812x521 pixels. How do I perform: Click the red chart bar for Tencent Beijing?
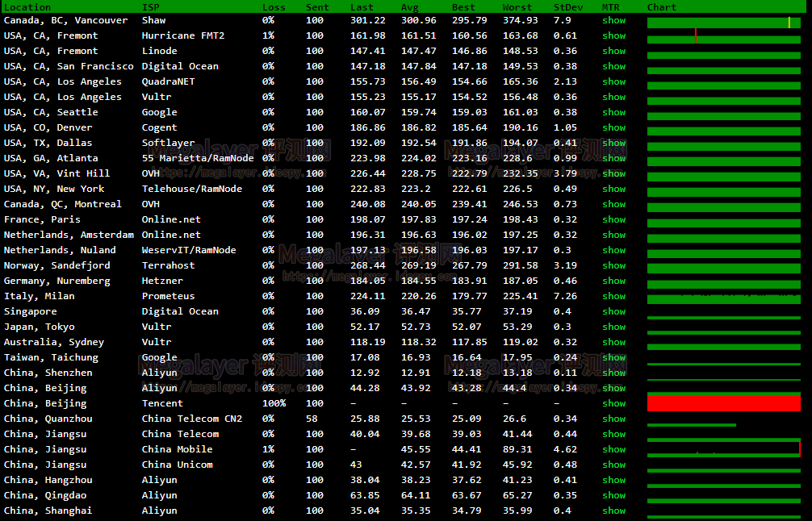click(x=724, y=403)
